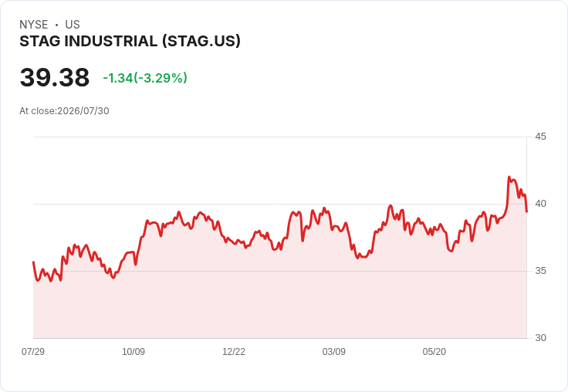Click the 10/09 x-axis date label

[x=134, y=351]
